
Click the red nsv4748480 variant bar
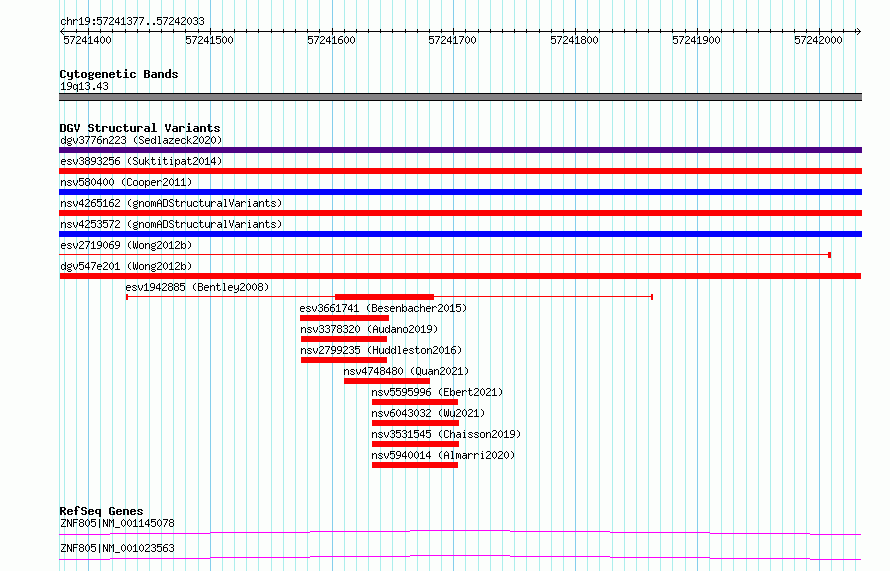387,381
